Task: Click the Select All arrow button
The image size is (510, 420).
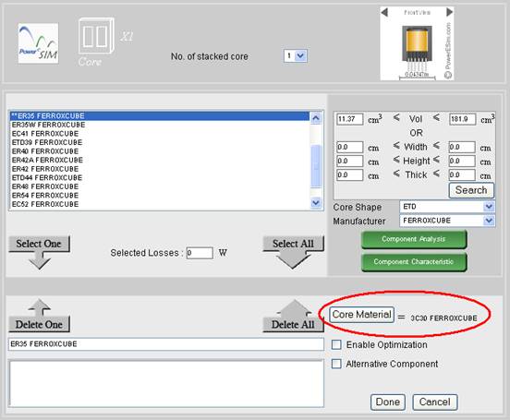Action: coord(293,252)
